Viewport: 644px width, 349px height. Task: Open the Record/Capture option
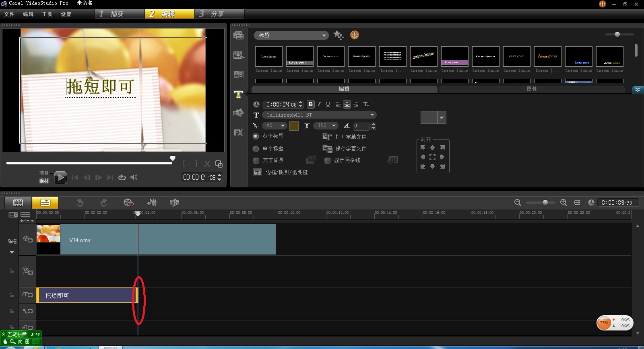click(128, 203)
